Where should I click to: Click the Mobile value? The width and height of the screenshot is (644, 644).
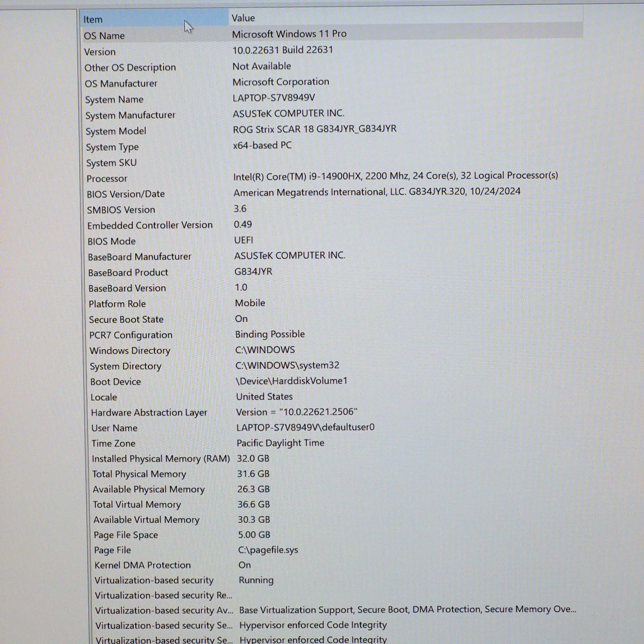(x=250, y=303)
